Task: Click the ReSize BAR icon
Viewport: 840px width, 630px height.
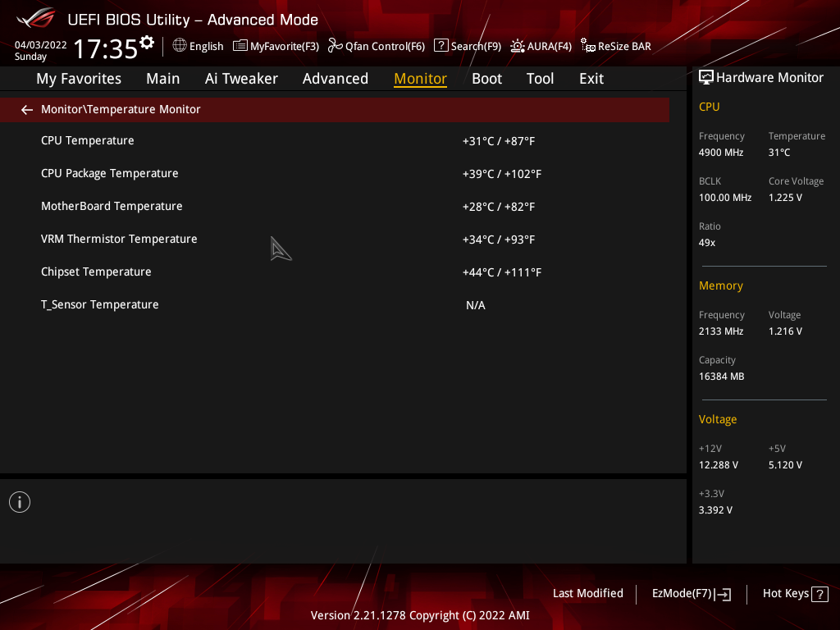Action: pyautogui.click(x=588, y=46)
